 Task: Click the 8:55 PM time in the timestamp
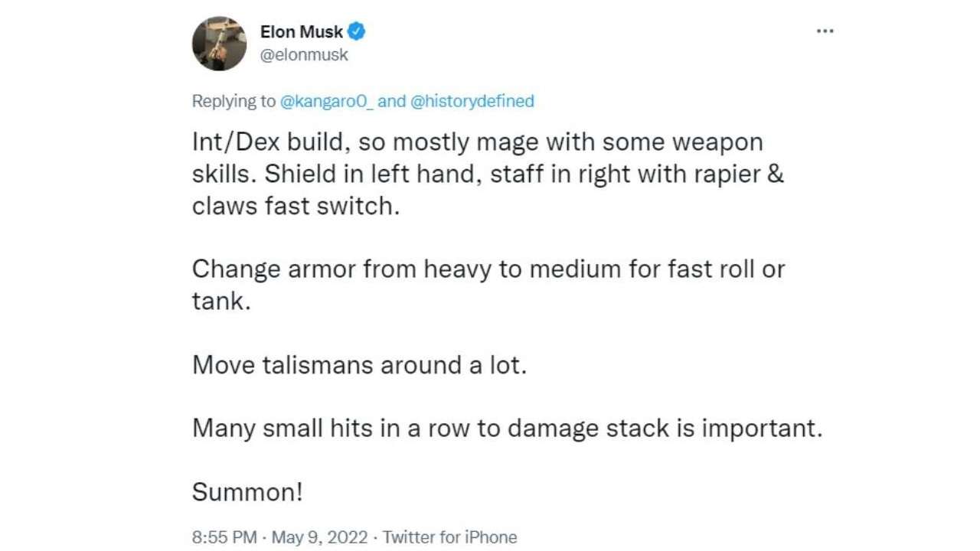click(x=224, y=537)
